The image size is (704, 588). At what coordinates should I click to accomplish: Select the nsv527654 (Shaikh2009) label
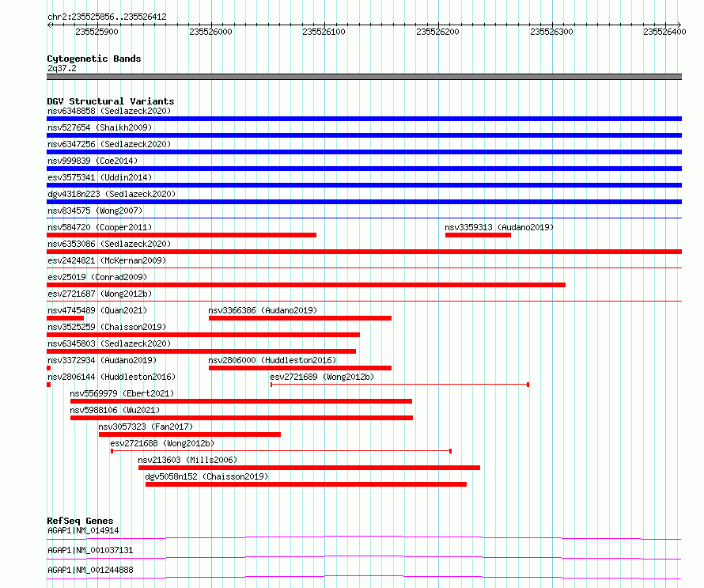100,127
